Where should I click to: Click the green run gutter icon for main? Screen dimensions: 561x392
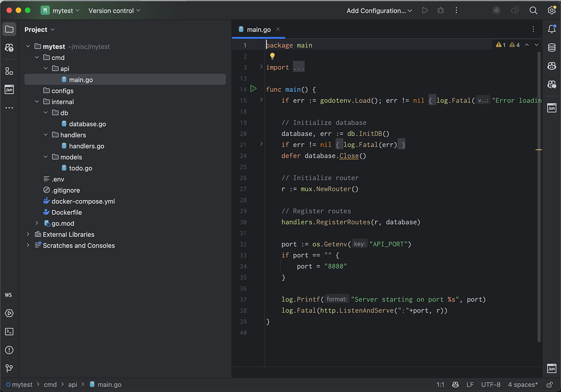coord(254,89)
